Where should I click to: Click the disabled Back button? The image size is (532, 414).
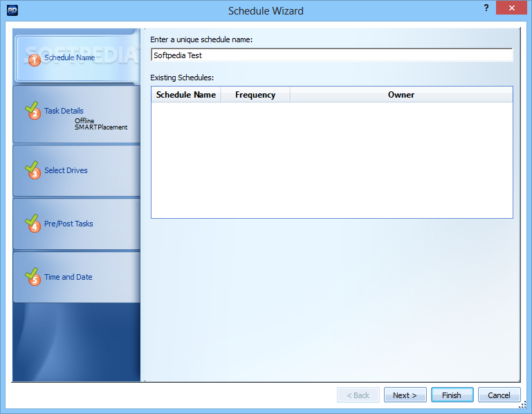pyautogui.click(x=358, y=395)
